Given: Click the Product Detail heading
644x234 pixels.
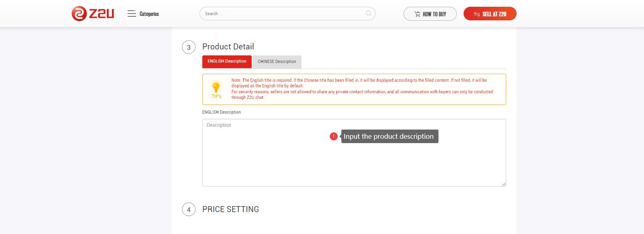Looking at the screenshot, I should tap(228, 47).
